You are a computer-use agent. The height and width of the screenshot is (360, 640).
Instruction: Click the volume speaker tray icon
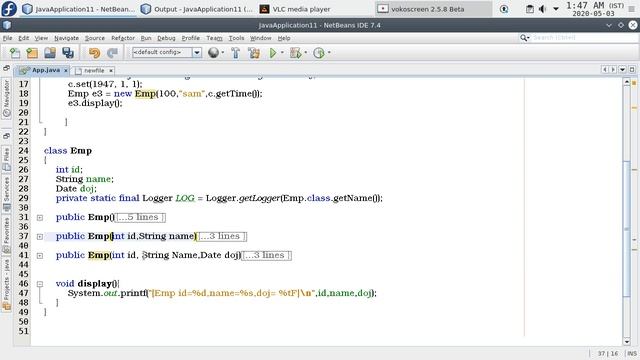542,9
